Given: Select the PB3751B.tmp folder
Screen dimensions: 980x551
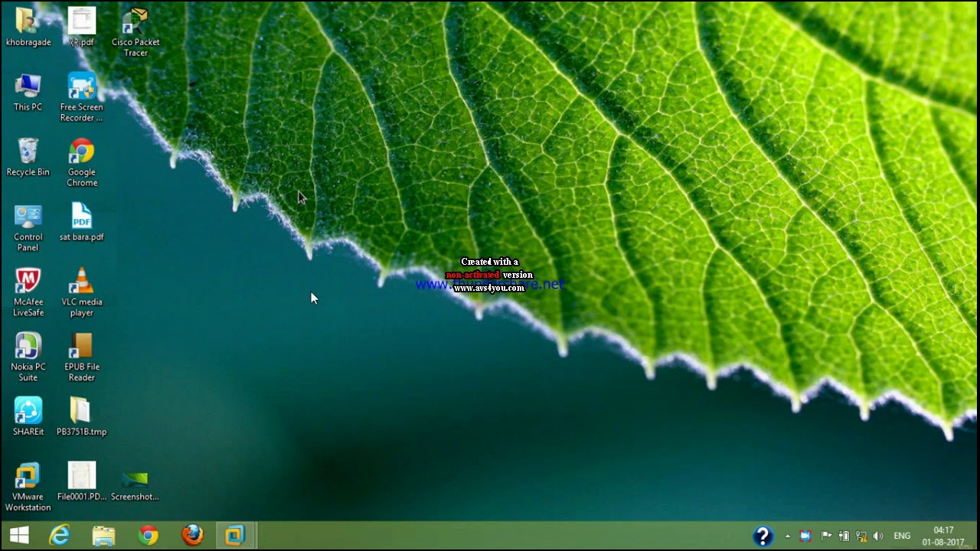Looking at the screenshot, I should click(x=82, y=417).
